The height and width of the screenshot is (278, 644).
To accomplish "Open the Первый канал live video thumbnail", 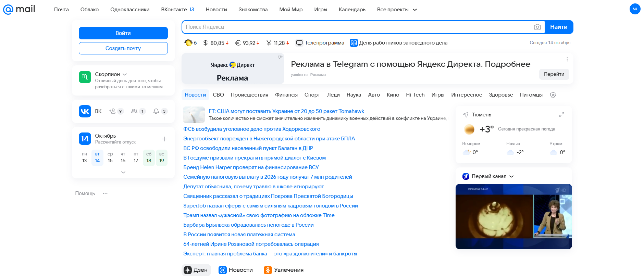I will (513, 216).
